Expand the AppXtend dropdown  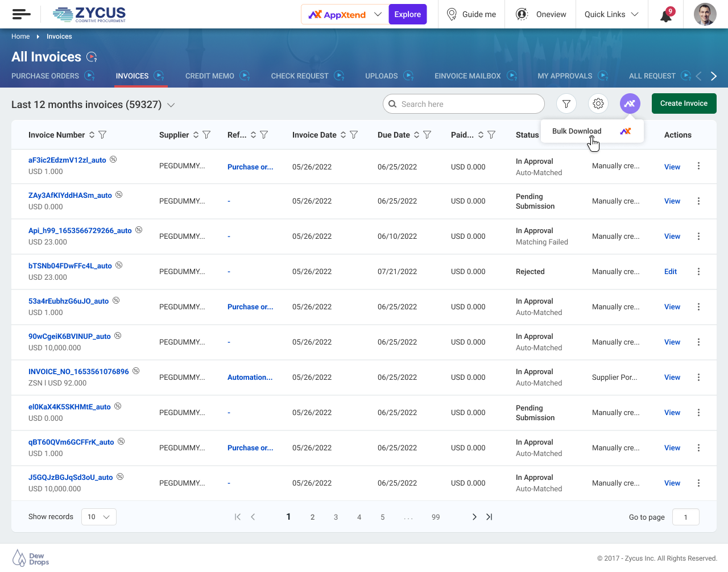coord(378,15)
